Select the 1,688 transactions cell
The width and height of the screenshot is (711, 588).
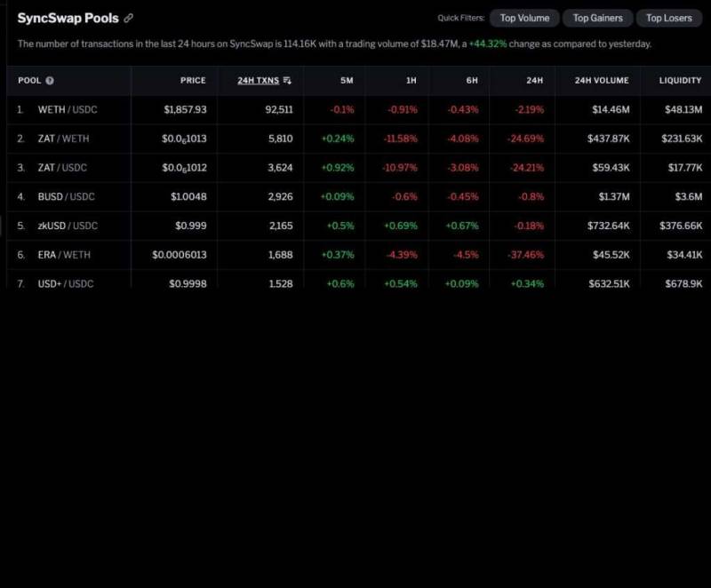(280, 255)
